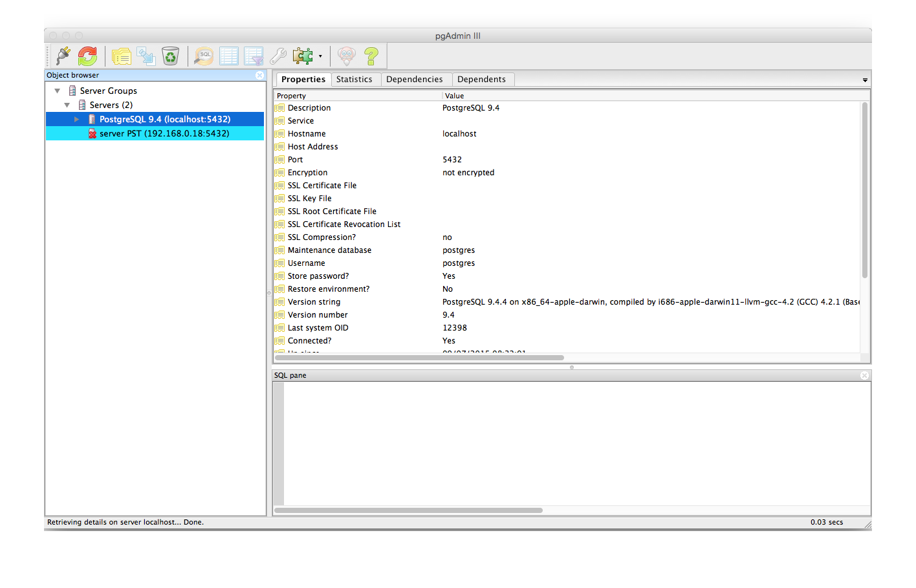916x588 pixels.
Task: Expand the PostgreSQL 9.4 server node
Action: (x=77, y=119)
